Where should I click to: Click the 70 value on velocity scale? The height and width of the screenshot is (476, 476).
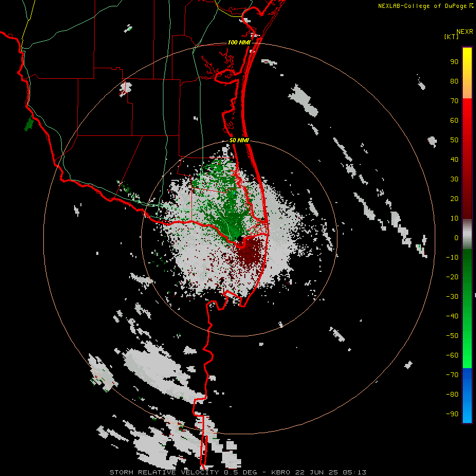(x=454, y=101)
